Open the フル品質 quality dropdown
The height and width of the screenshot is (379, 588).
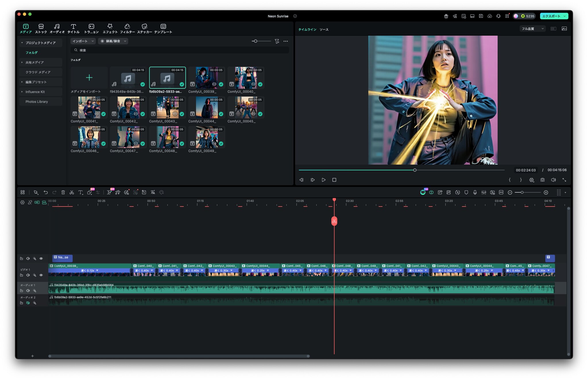click(x=532, y=29)
